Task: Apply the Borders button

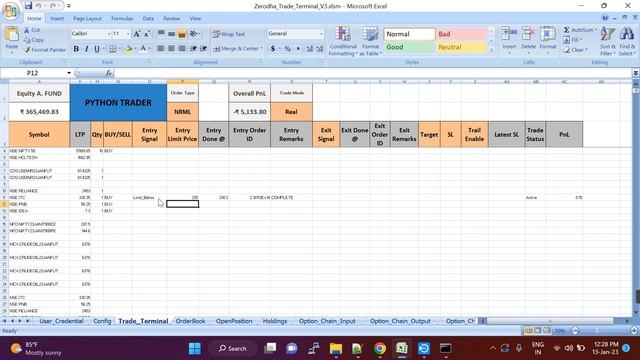Action: click(x=113, y=49)
